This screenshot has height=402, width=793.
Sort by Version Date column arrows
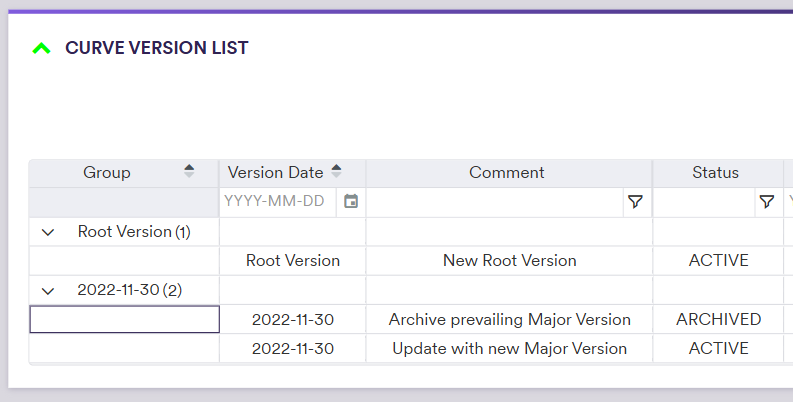336,172
